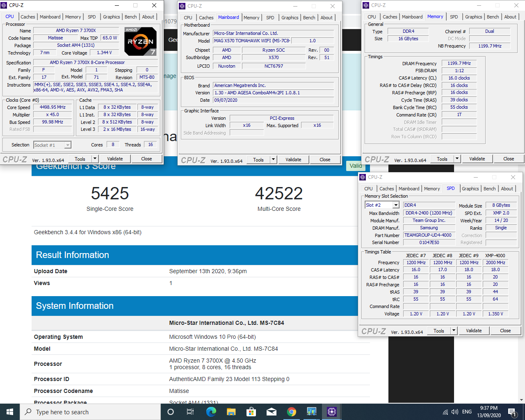The height and width of the screenshot is (420, 525).
Task: Open the volume control in the tray
Action: (454, 412)
